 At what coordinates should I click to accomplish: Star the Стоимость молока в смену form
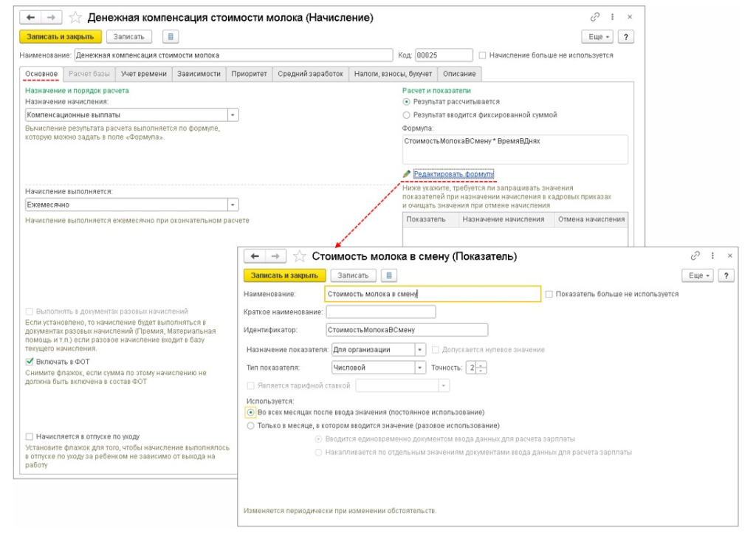(300, 256)
